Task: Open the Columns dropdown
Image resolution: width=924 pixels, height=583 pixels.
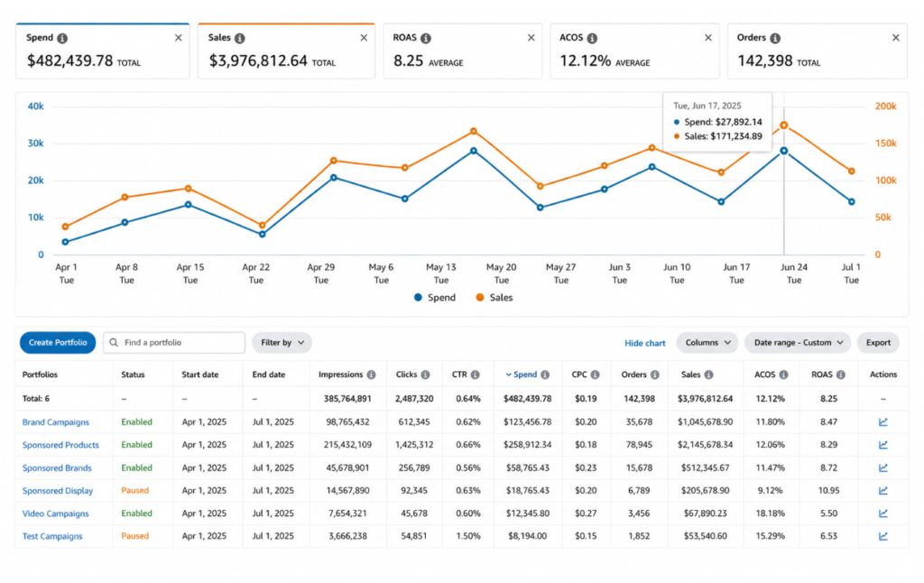Action: click(x=707, y=343)
